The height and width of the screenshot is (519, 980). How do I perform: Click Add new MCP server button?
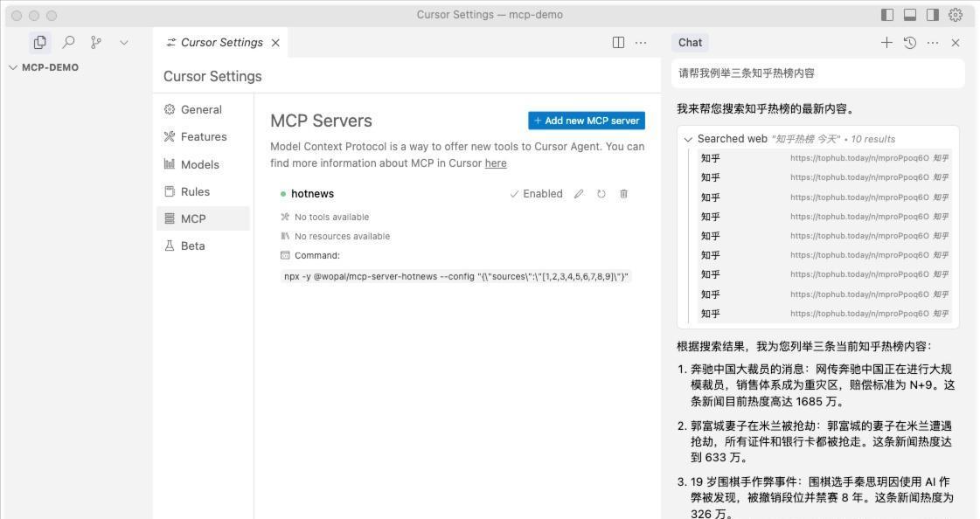click(587, 121)
